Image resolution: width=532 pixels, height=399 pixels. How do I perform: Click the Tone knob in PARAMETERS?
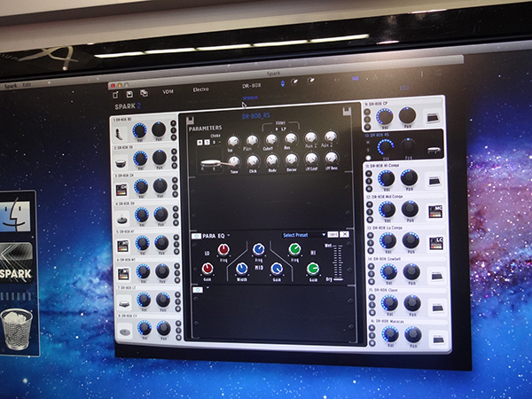click(x=233, y=161)
